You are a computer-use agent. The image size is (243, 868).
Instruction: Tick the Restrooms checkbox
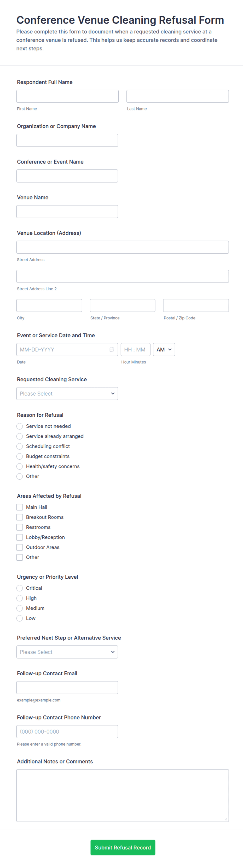click(20, 527)
